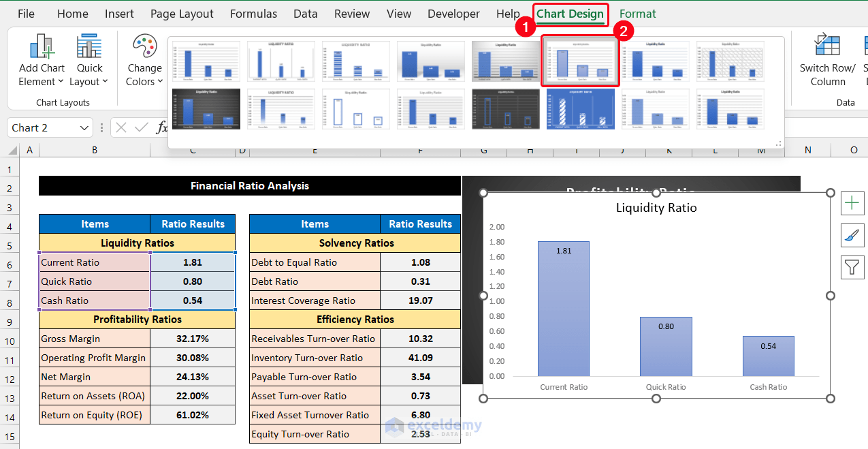The width and height of the screenshot is (868, 449).
Task: Open the Name Box dropdown showing Chart 2
Action: pyautogui.click(x=84, y=127)
